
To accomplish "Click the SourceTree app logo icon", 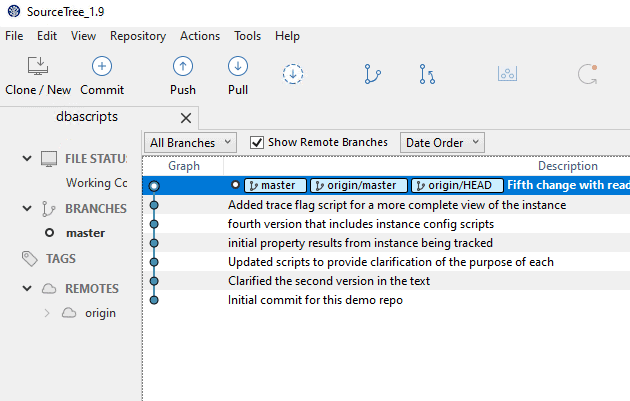I will pyautogui.click(x=14, y=11).
